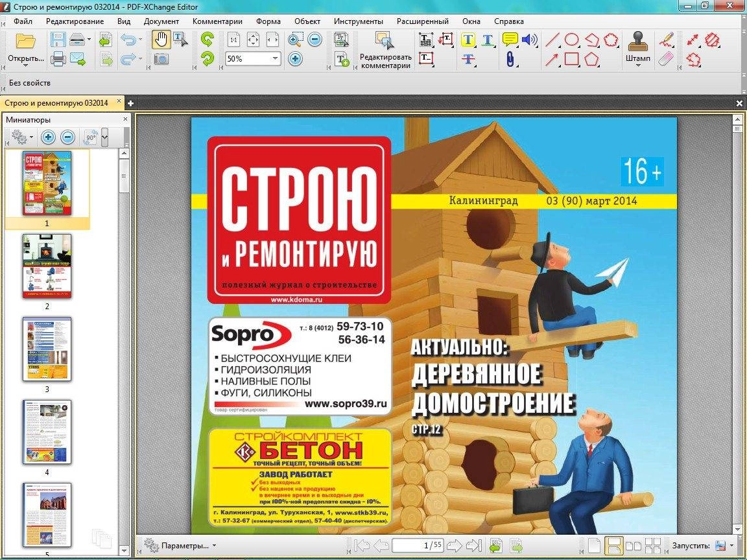This screenshot has width=747, height=560.
Task: Fit the page to the window
Action: tap(254, 40)
